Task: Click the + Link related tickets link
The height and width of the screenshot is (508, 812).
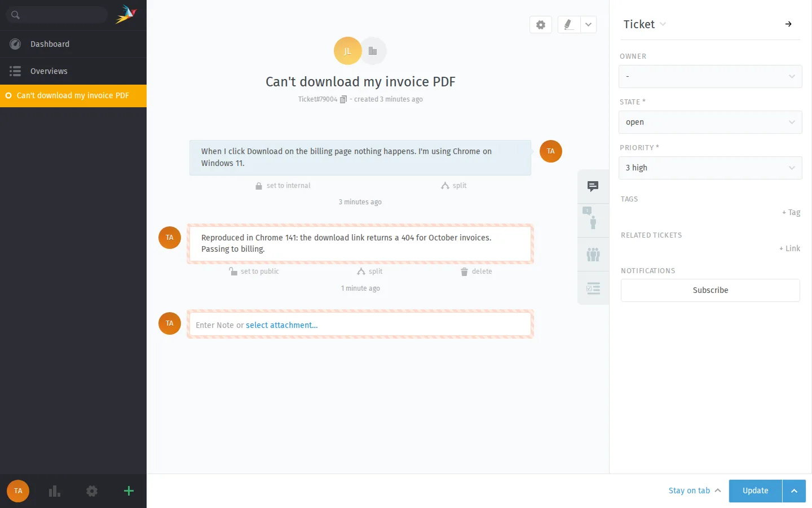Action: (x=789, y=248)
